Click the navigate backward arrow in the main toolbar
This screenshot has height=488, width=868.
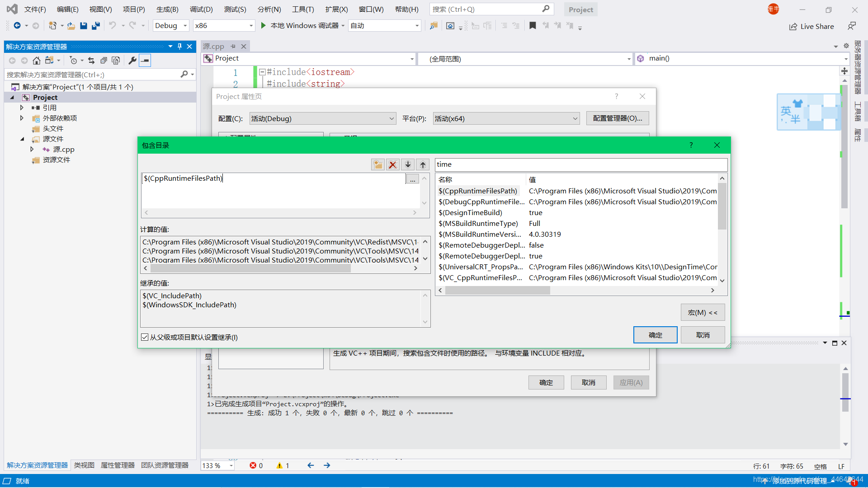(x=17, y=26)
